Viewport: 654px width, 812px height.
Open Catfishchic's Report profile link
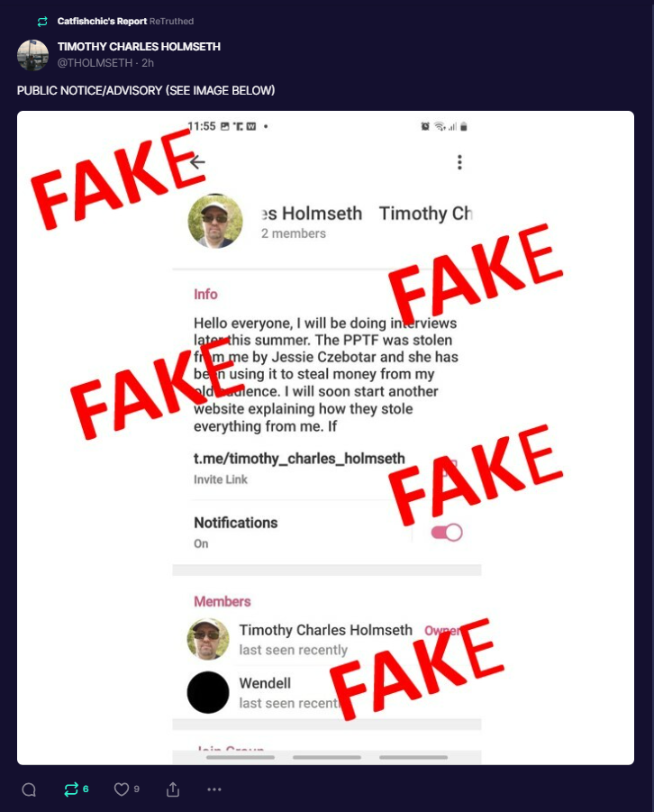point(102,22)
